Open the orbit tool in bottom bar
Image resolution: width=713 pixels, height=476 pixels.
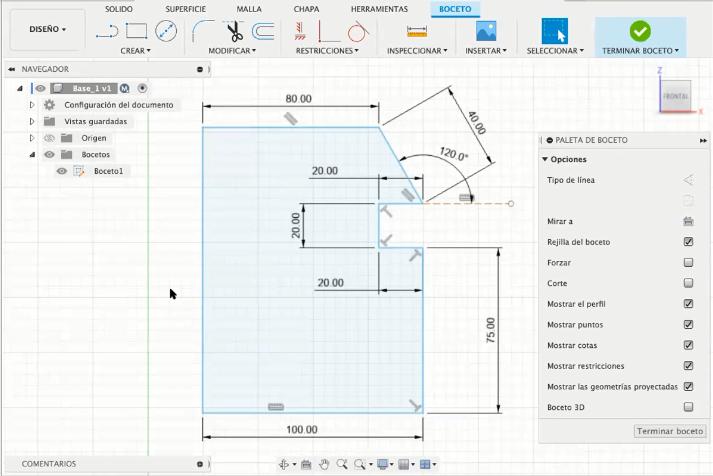point(284,464)
